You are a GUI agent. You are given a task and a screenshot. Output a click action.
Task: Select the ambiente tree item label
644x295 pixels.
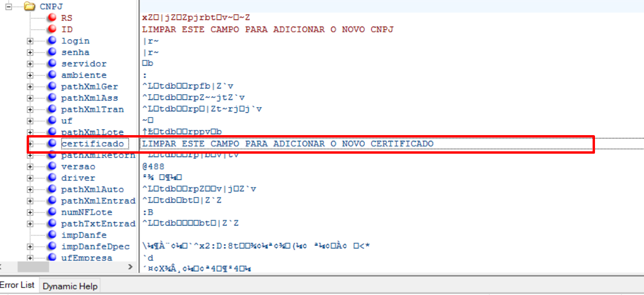[x=84, y=75]
